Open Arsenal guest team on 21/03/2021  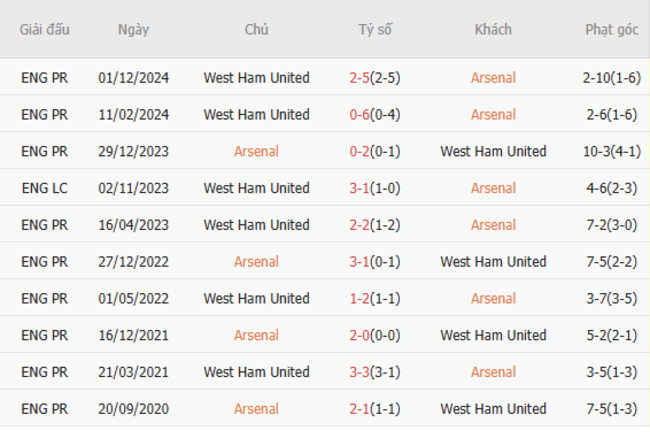coord(493,372)
